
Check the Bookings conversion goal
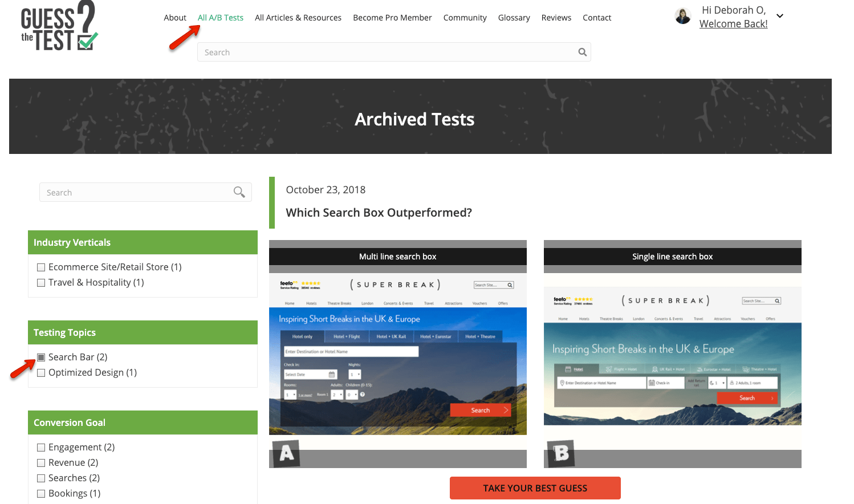[41, 494]
